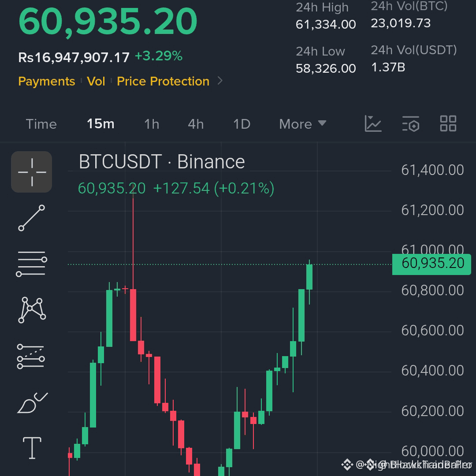Click the 61,400.00 price axis label
The image size is (476, 476).
433,170
